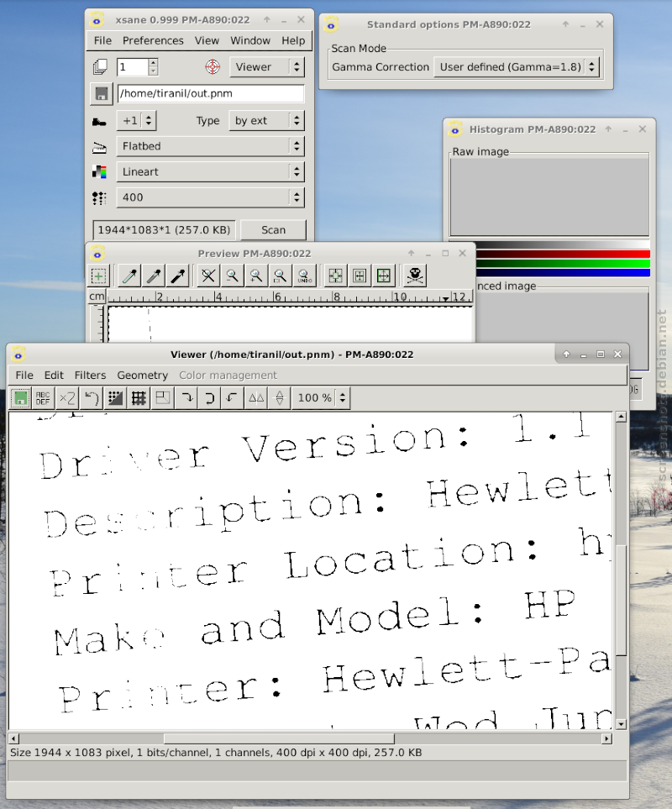The height and width of the screenshot is (809, 672).
Task: Open the Edit menu in the Viewer
Action: point(54,375)
